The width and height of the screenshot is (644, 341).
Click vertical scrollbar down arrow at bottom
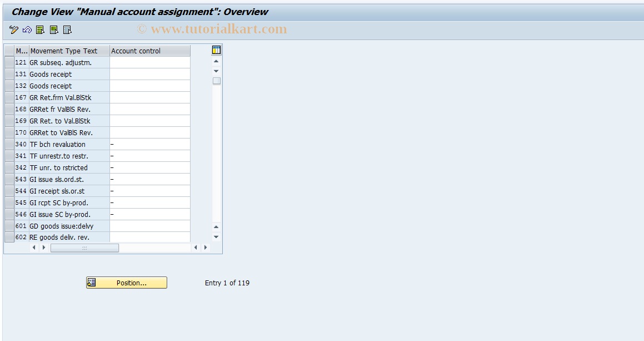pyautogui.click(x=217, y=237)
